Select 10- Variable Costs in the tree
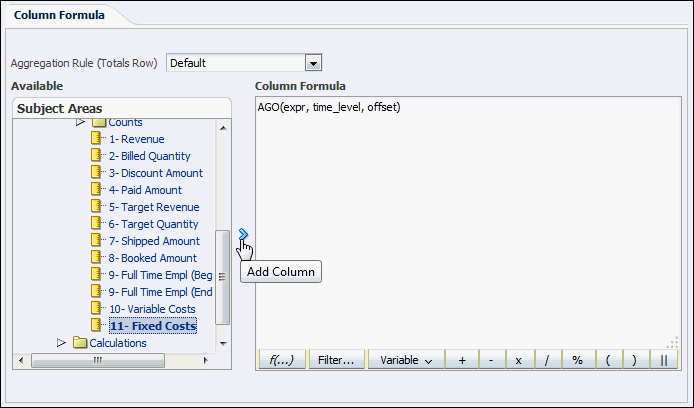This screenshot has width=694, height=408. pyautogui.click(x=152, y=309)
